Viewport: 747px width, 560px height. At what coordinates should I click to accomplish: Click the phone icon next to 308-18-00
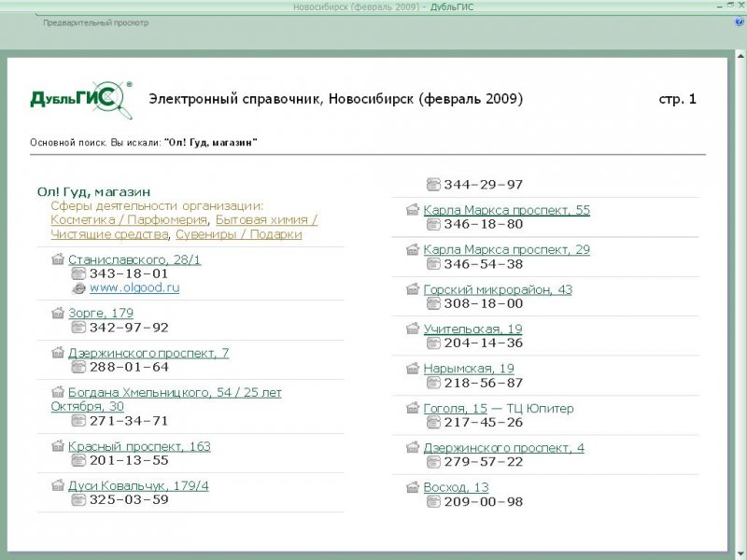coord(433,303)
